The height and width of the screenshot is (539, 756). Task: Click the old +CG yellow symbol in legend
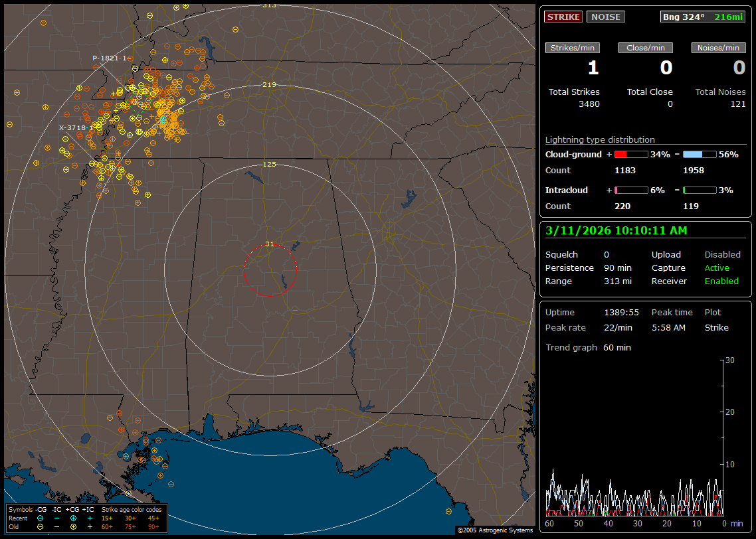coord(73,526)
